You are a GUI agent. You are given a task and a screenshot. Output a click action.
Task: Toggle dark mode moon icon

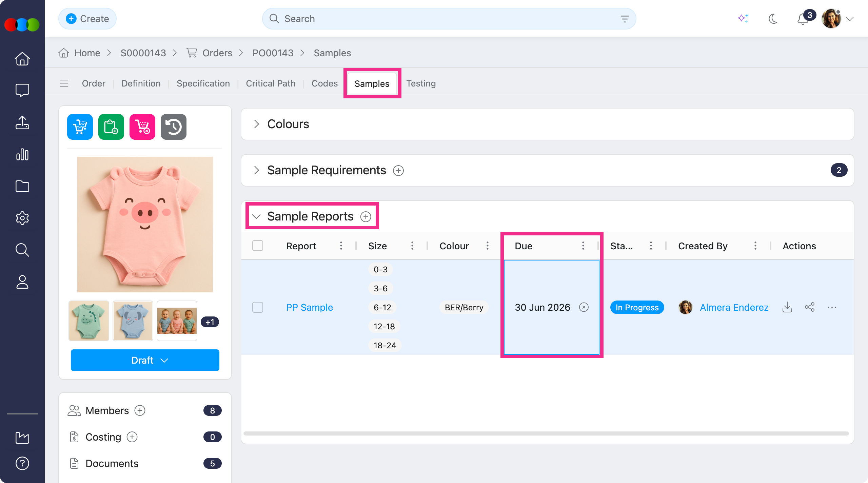(773, 19)
